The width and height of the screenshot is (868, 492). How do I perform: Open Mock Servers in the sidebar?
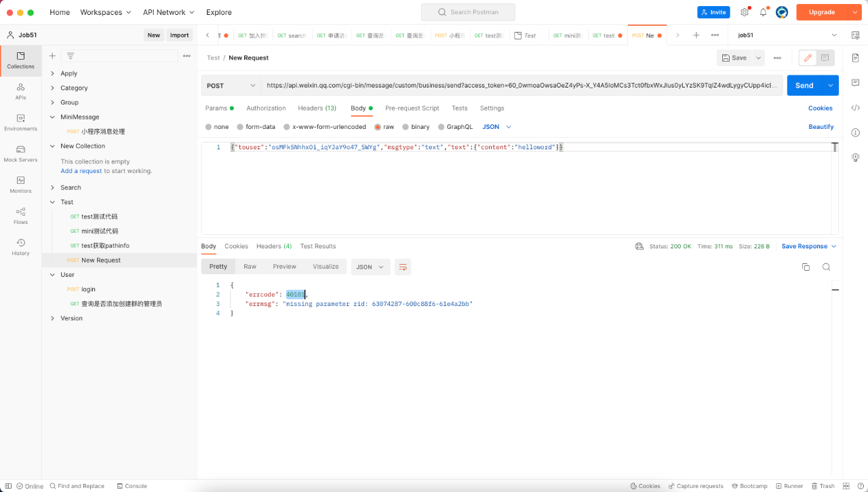(x=20, y=154)
